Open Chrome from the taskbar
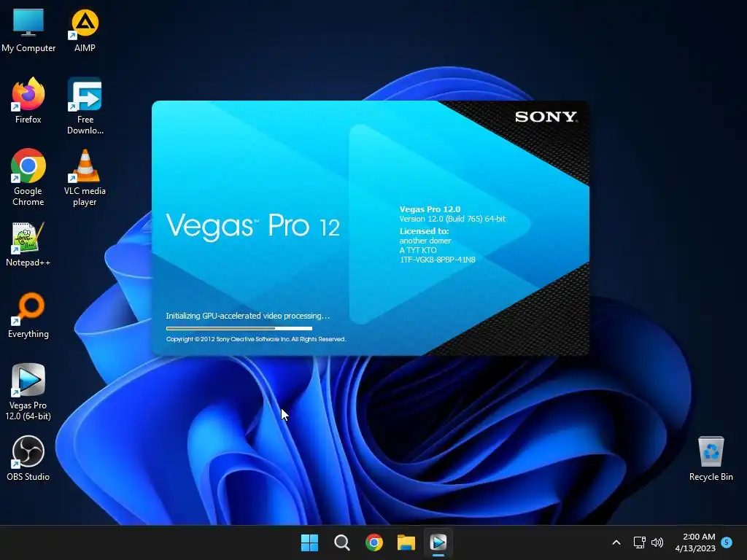Image resolution: width=747 pixels, height=560 pixels. pos(374,542)
